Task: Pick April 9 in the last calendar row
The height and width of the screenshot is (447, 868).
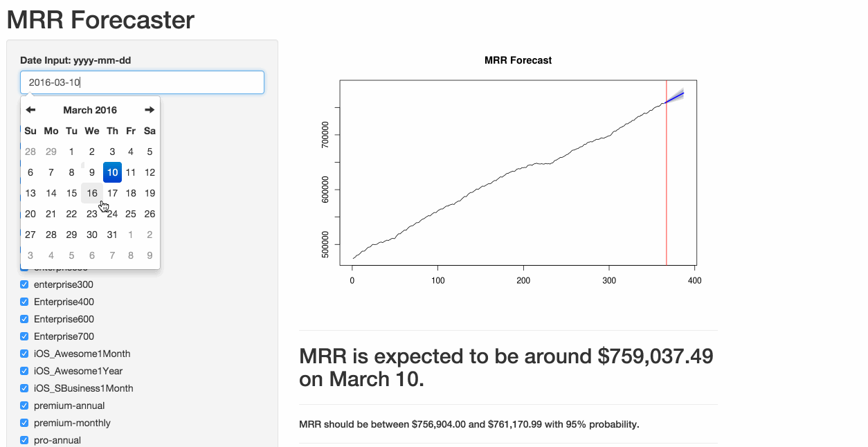Action: 150,255
